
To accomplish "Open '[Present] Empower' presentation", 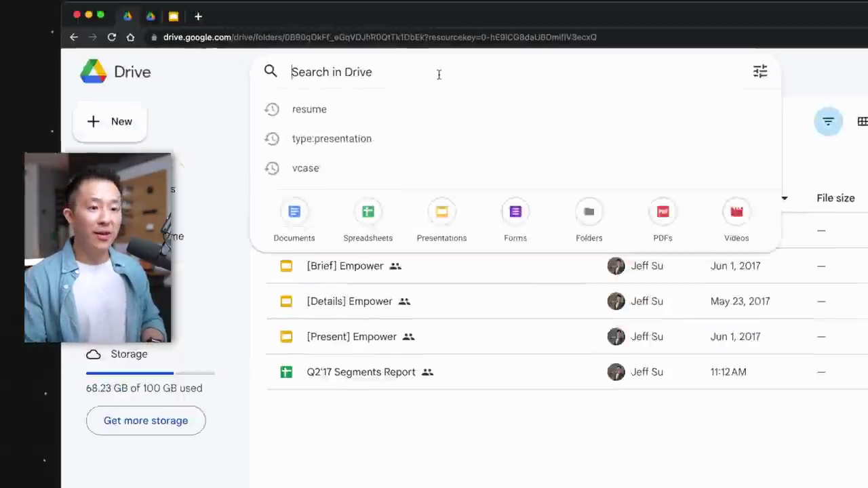I will tap(351, 336).
